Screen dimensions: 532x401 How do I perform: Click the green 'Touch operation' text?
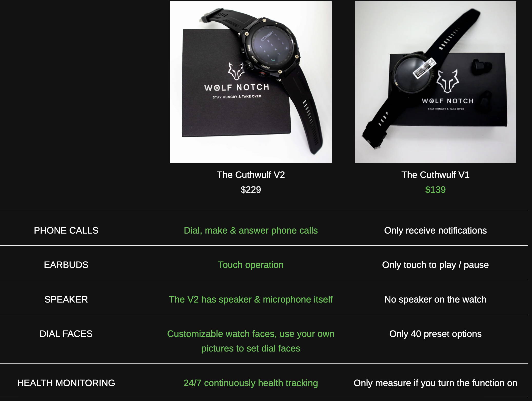[x=251, y=265]
